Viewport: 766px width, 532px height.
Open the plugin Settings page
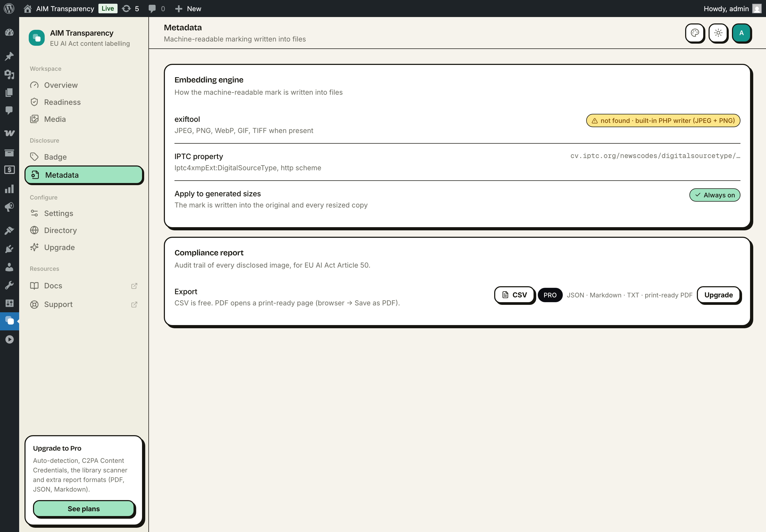coord(84,213)
